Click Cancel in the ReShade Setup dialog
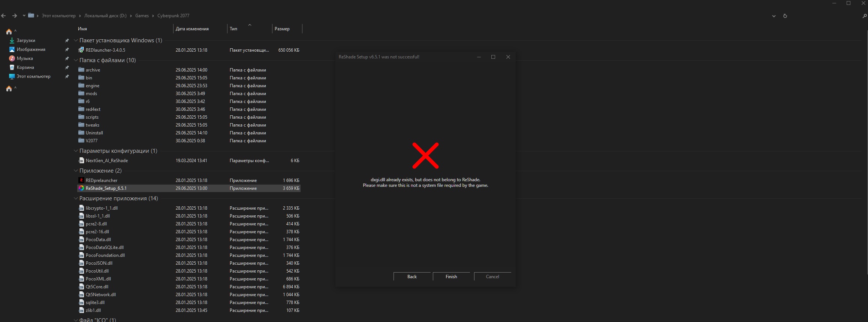 [x=492, y=276]
